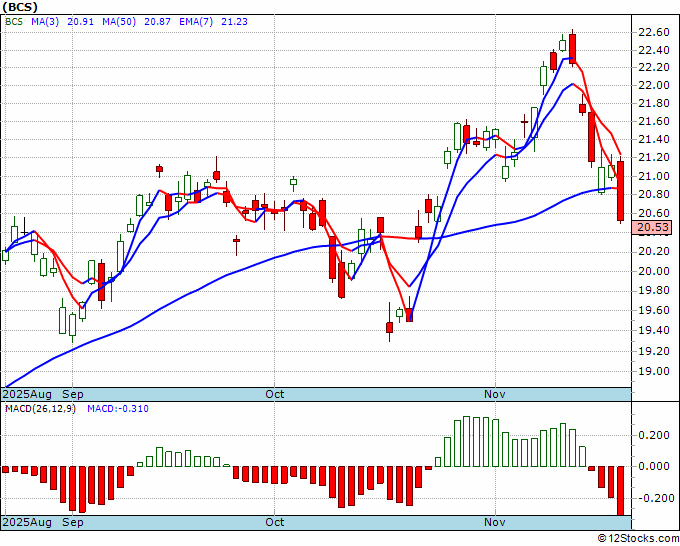Select the MA(50) legend label
The height and width of the screenshot is (546, 680).
coord(119,21)
